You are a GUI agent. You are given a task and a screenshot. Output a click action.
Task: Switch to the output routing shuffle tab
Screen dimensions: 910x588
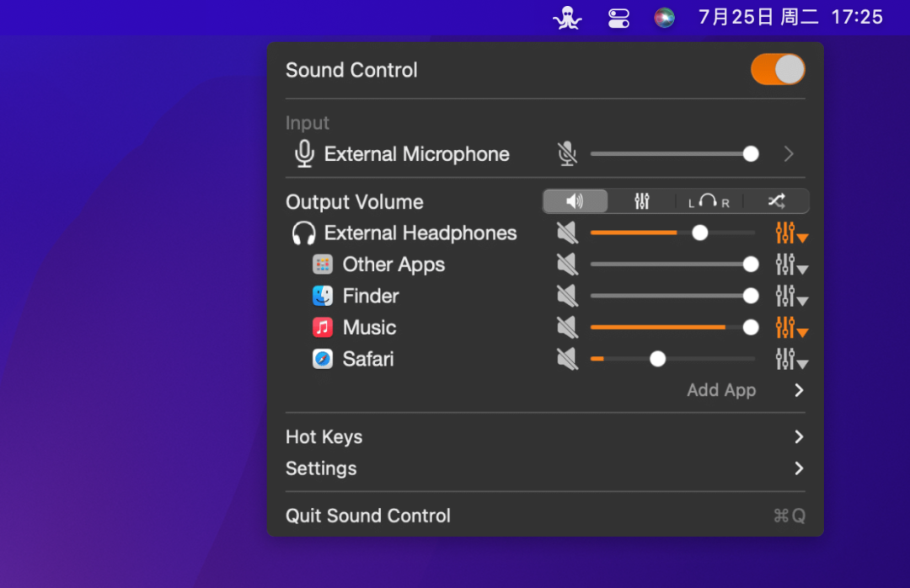tap(776, 201)
